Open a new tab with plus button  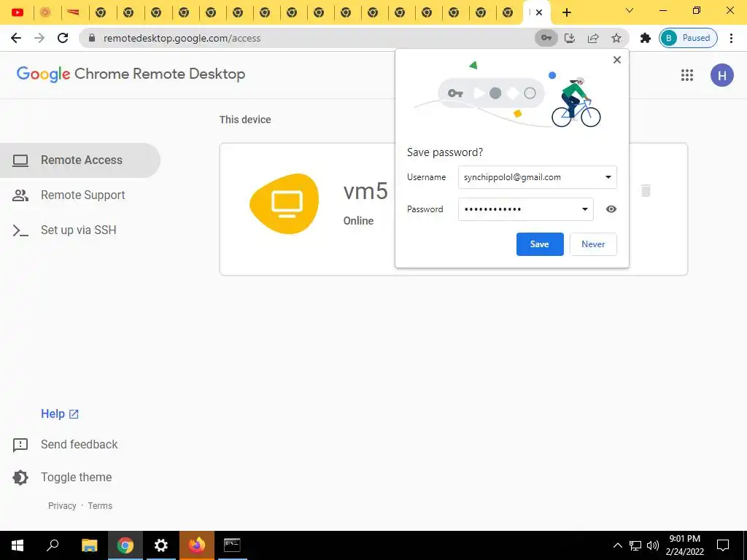[x=566, y=12]
